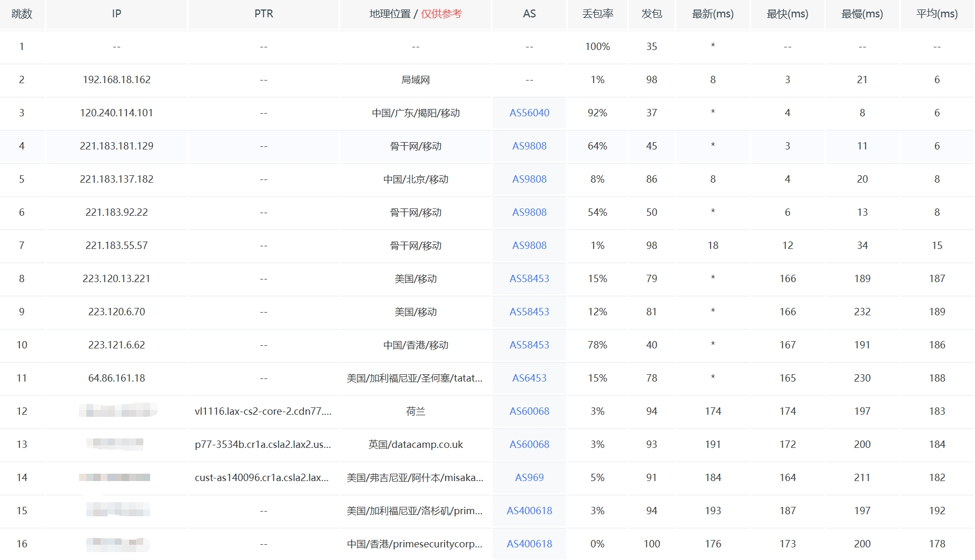Screen dimensions: 975x560
Task: Click the 232 slowest time value
Action: (862, 312)
